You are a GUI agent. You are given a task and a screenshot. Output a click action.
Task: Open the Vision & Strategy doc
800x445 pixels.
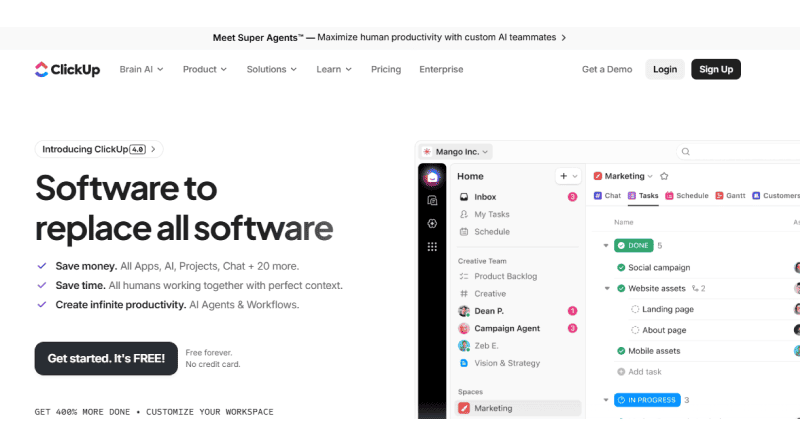tap(518, 363)
